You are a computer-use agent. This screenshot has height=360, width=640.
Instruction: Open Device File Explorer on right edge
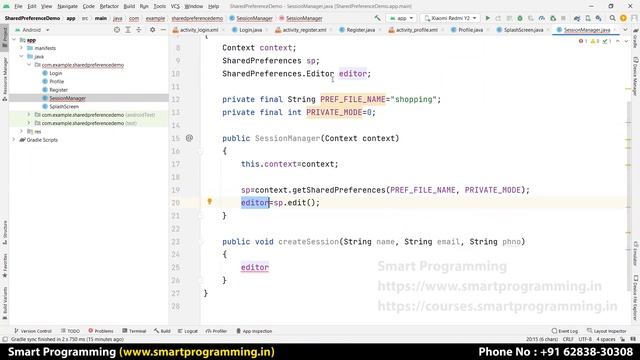(x=635, y=298)
